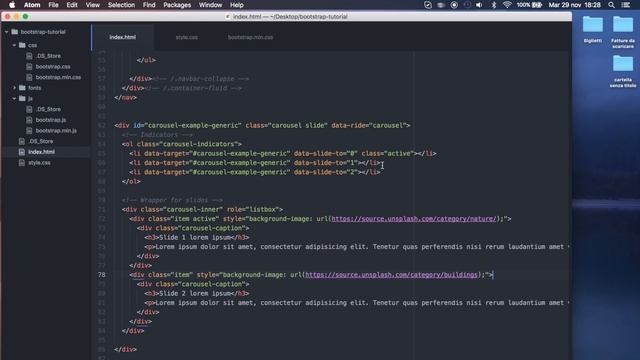
Task: Select the fonts folder icon
Action: pos(22,88)
